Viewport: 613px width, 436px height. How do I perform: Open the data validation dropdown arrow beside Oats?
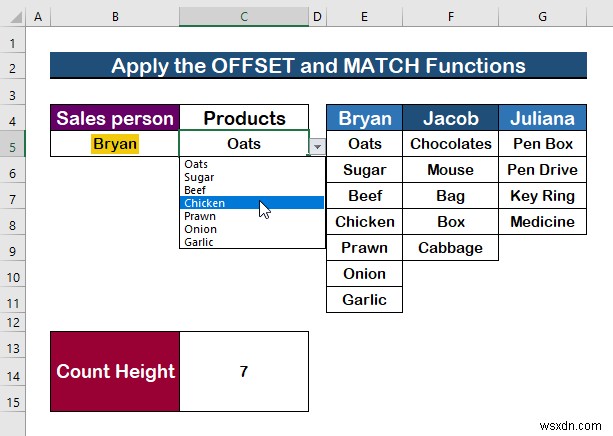pyautogui.click(x=317, y=147)
